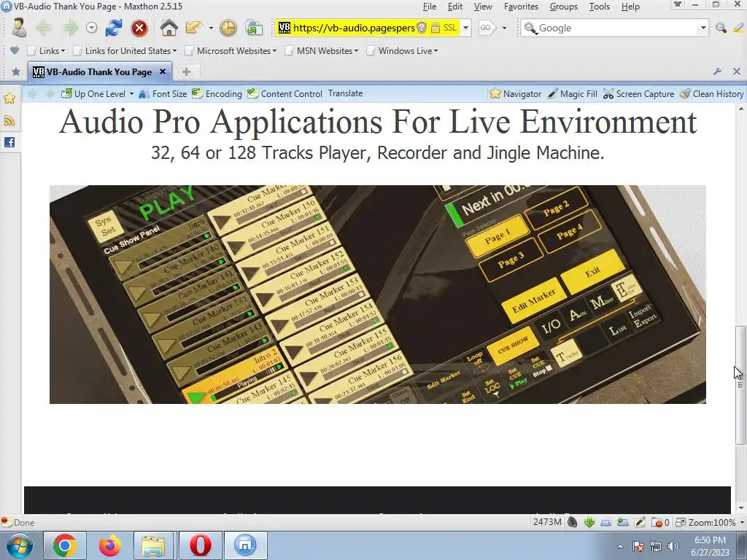Open the Edit menu
Viewport: 747px width, 560px height.
point(455,7)
